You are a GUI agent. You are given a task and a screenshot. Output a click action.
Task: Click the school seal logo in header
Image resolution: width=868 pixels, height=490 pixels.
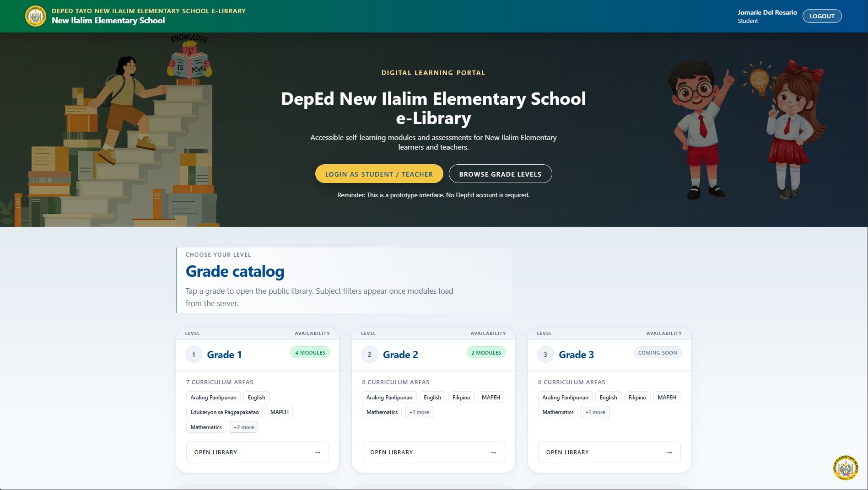36,16
